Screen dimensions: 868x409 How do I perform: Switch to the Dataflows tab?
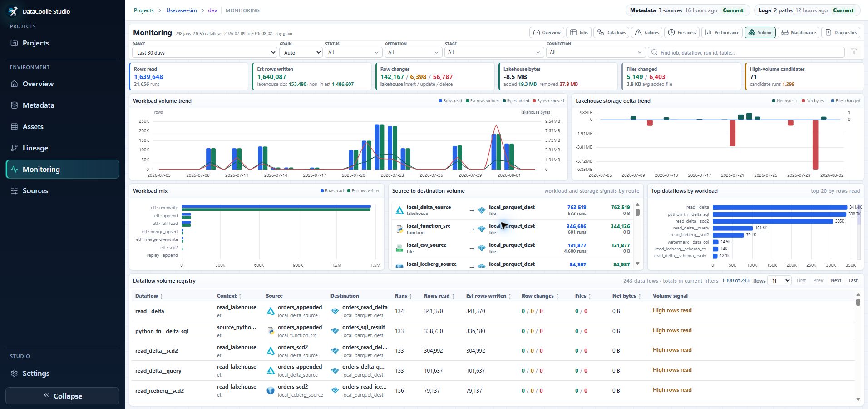pos(612,33)
